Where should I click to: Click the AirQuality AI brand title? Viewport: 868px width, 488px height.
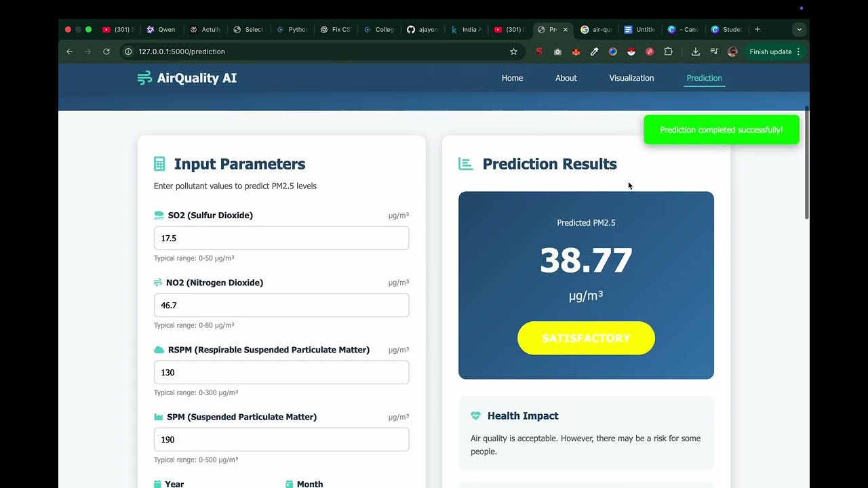click(197, 78)
